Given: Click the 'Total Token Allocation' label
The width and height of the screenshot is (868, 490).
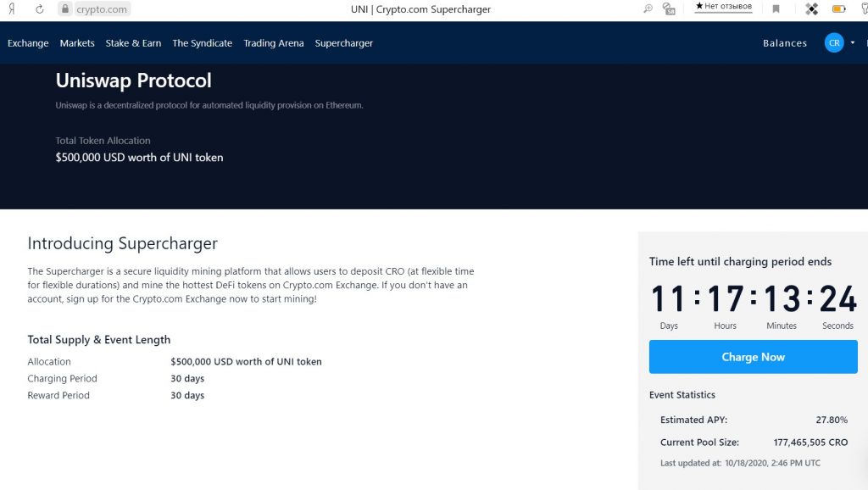Looking at the screenshot, I should [103, 141].
